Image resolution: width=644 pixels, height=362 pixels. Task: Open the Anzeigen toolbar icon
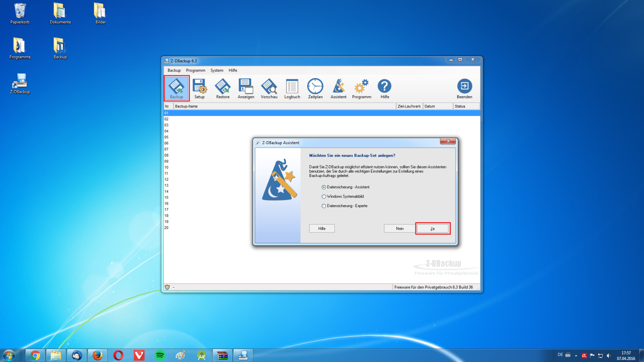(x=246, y=88)
